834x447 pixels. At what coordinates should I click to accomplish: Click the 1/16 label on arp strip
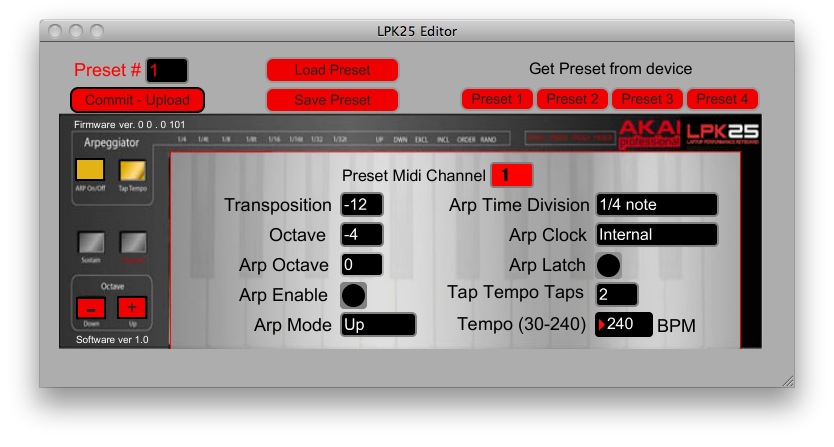pyautogui.click(x=274, y=139)
